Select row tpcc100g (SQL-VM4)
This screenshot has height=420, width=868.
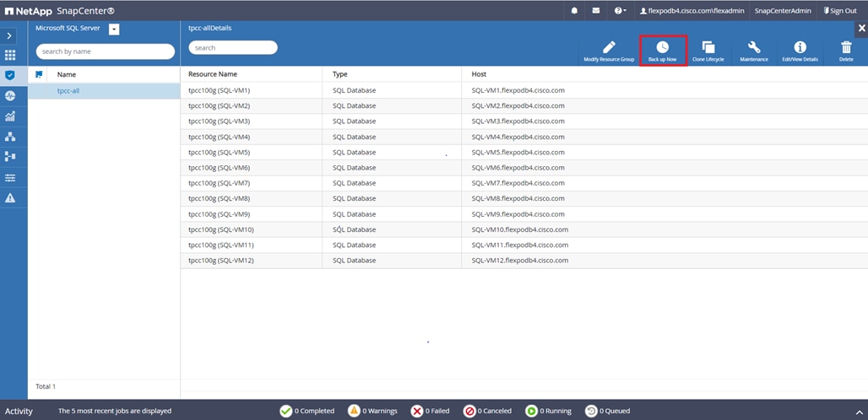(x=524, y=137)
